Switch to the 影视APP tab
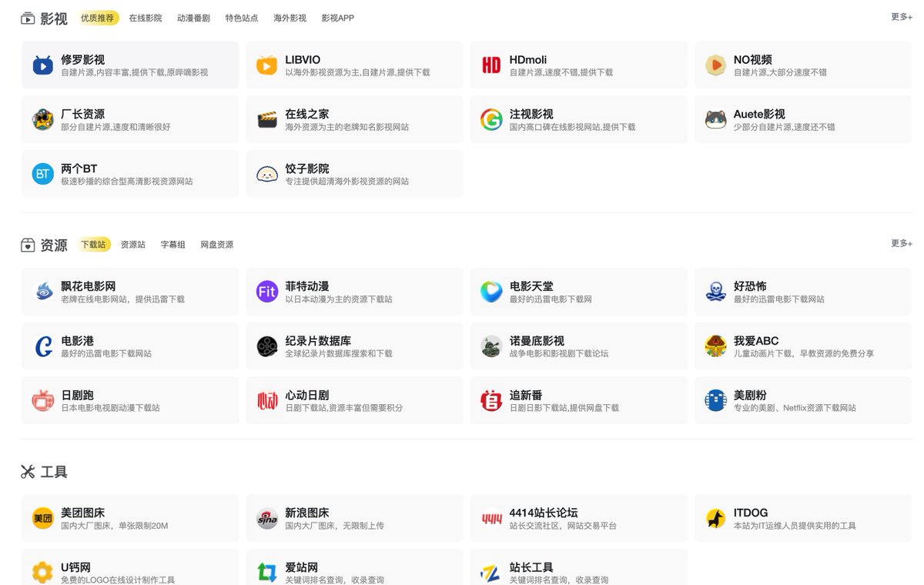The height and width of the screenshot is (585, 924). tap(338, 18)
